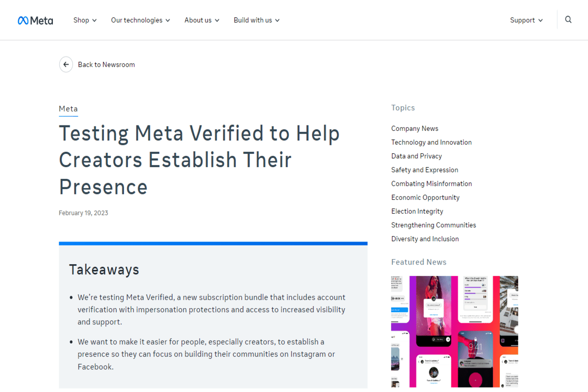The width and height of the screenshot is (588, 392).
Task: Click the Featured News image thumbnail
Action: pyautogui.click(x=454, y=331)
